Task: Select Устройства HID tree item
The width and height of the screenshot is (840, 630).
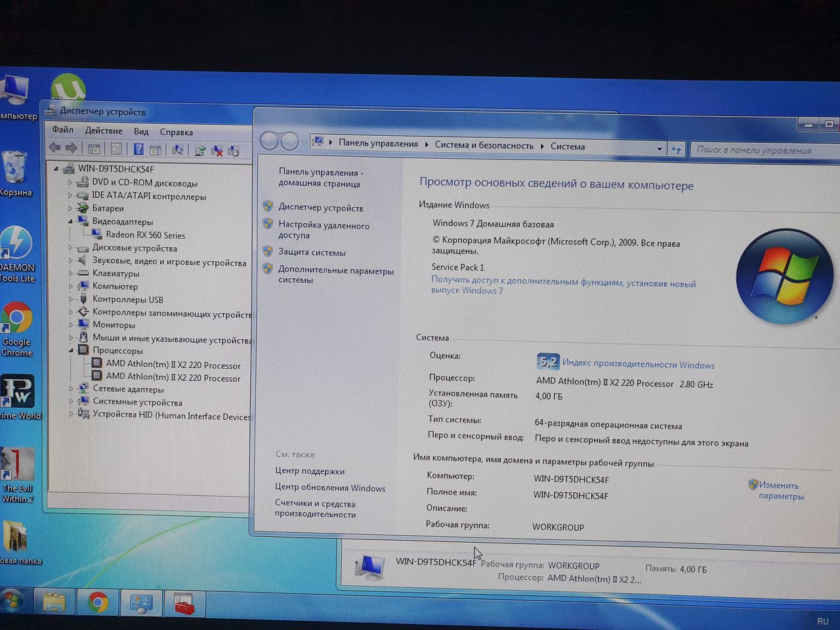Action: pyautogui.click(x=171, y=415)
